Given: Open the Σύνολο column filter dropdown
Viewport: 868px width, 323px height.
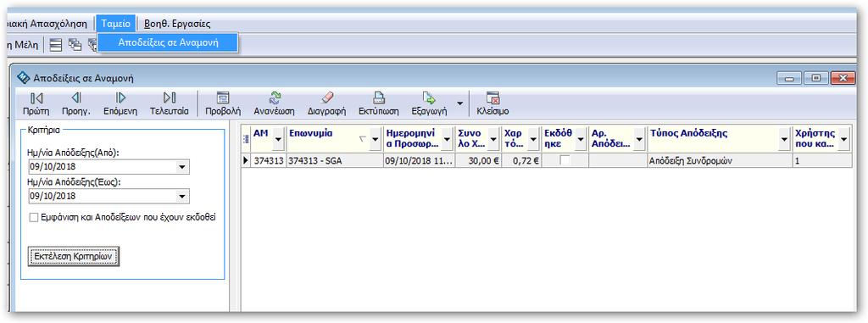Looking at the screenshot, I should click(494, 140).
